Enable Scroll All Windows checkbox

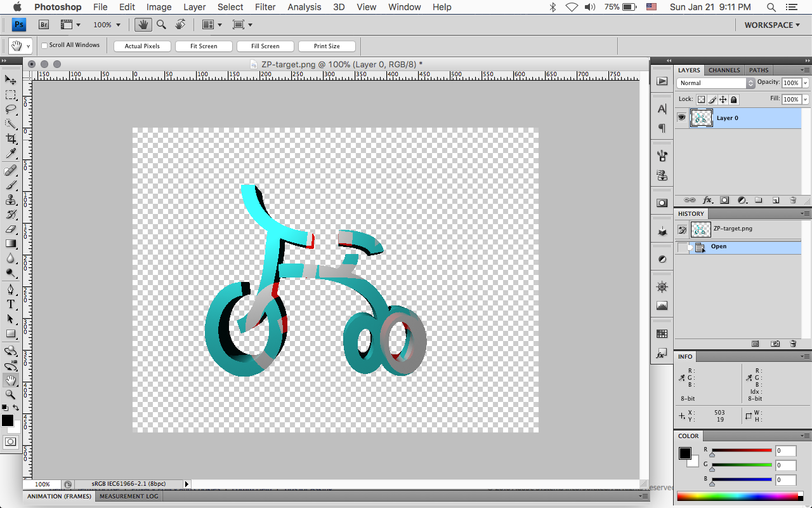[44, 46]
